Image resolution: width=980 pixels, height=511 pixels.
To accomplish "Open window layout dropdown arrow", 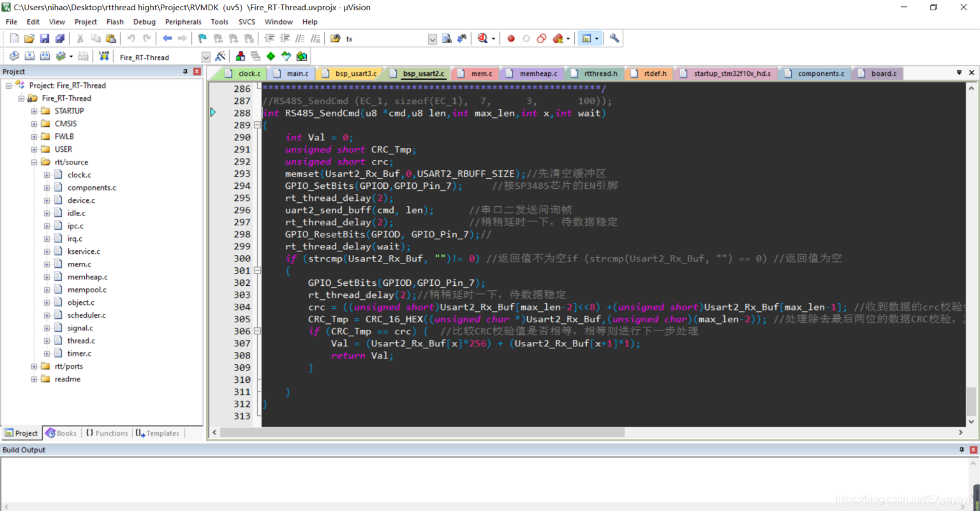I will tap(597, 38).
